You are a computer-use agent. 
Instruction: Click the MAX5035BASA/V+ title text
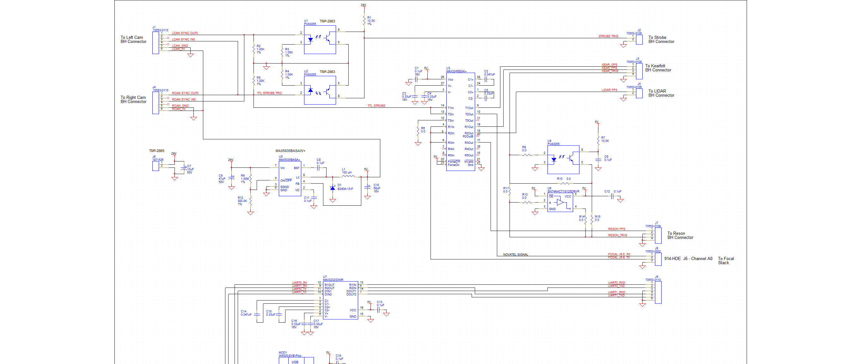pos(290,151)
